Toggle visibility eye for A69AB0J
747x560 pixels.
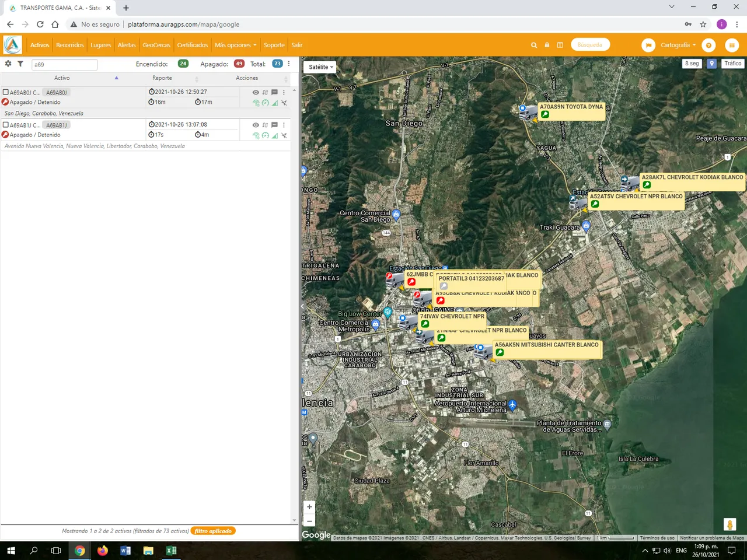pyautogui.click(x=256, y=92)
